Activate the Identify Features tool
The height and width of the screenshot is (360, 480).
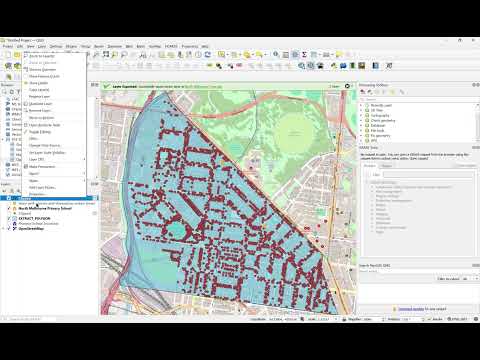point(276,55)
